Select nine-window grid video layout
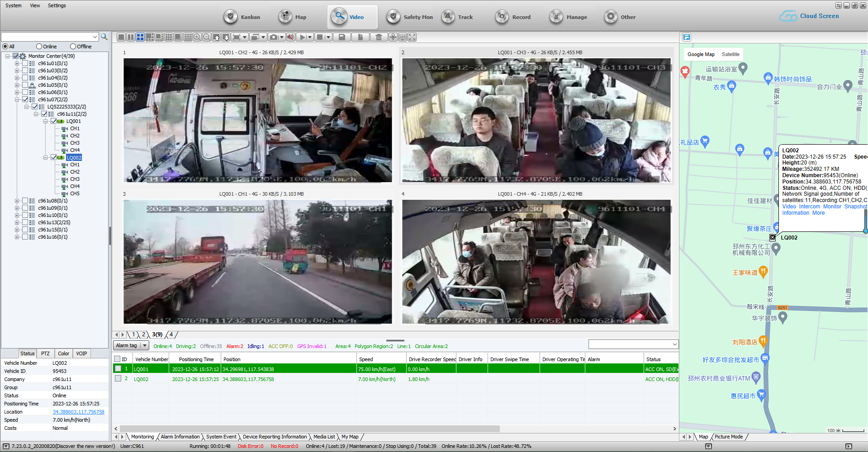This screenshot has width=868, height=452. [169, 37]
